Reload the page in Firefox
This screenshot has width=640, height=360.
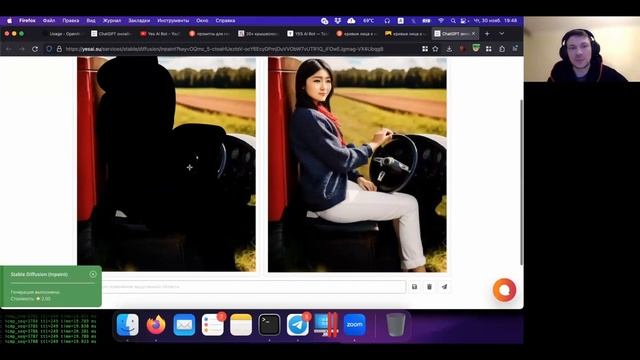tap(35, 49)
